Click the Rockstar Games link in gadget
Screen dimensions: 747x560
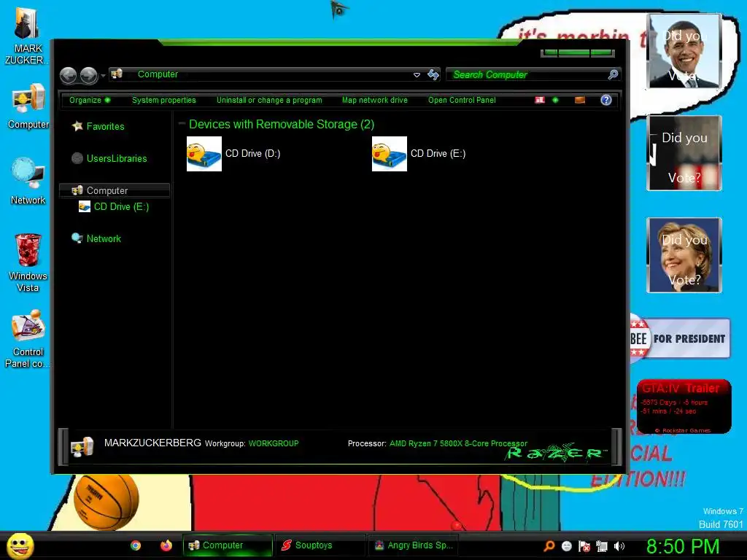[683, 430]
